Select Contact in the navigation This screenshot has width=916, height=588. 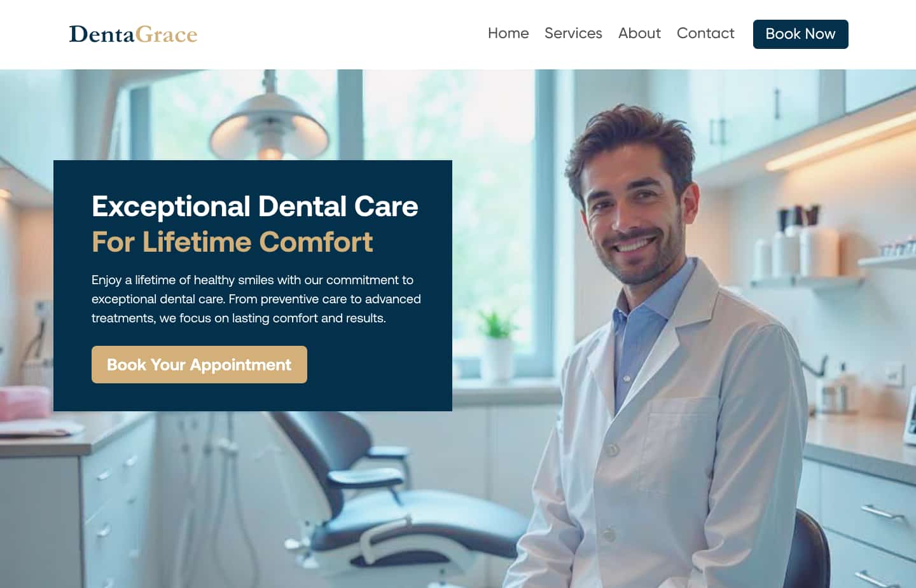(x=705, y=33)
